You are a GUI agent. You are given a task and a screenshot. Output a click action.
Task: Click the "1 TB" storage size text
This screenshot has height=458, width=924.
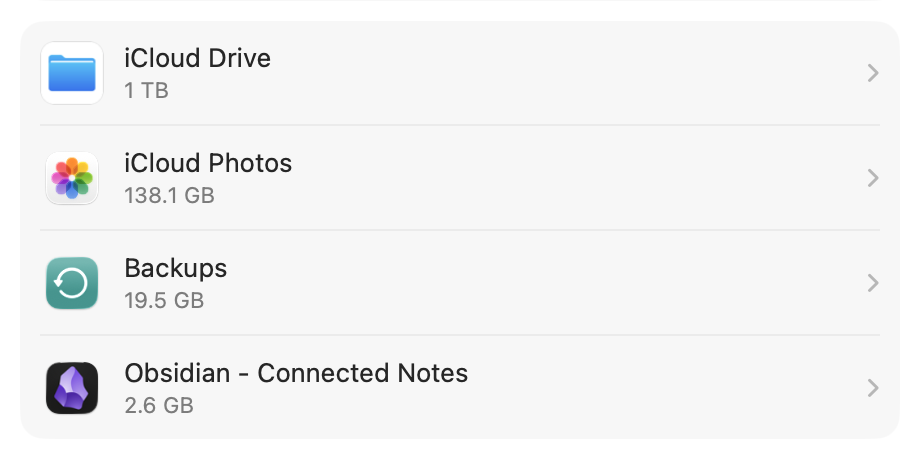(x=146, y=90)
